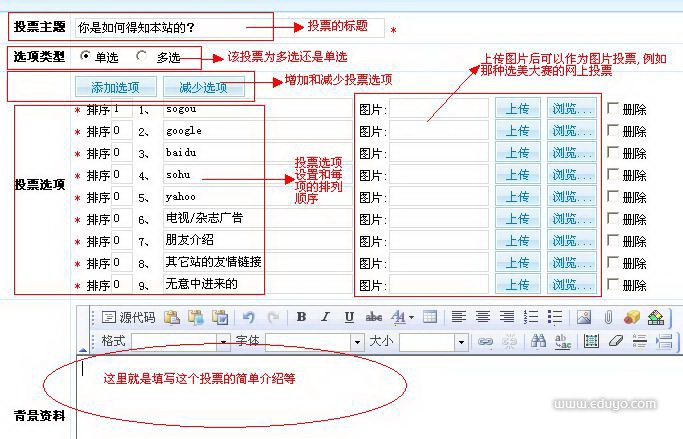Click the align left icon

pos(459,317)
